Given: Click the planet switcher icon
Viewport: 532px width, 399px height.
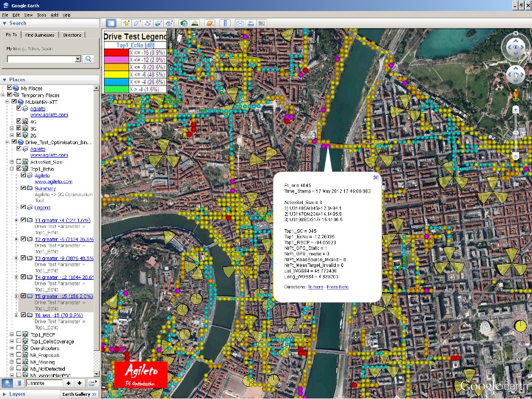Looking at the screenshot, I should (209, 23).
